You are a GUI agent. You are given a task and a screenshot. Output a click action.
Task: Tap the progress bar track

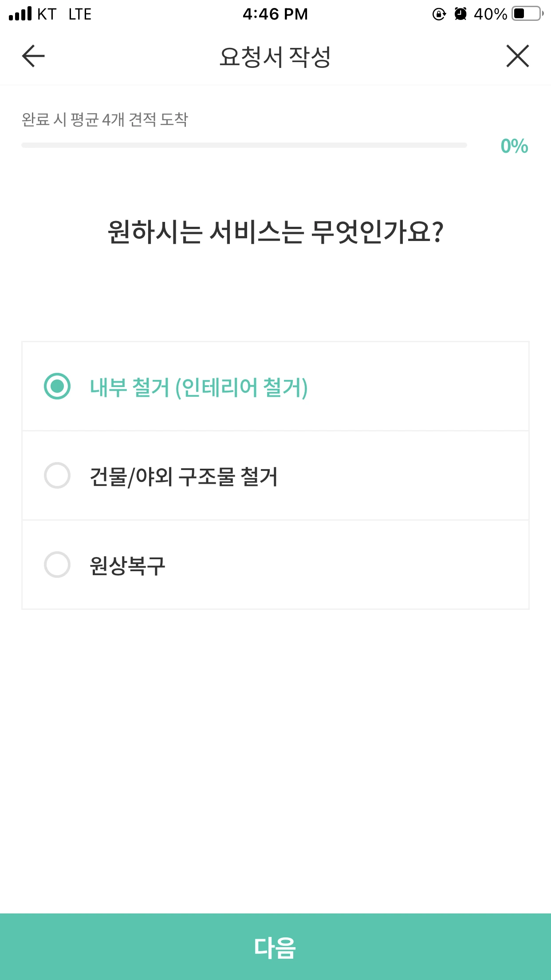tap(244, 145)
